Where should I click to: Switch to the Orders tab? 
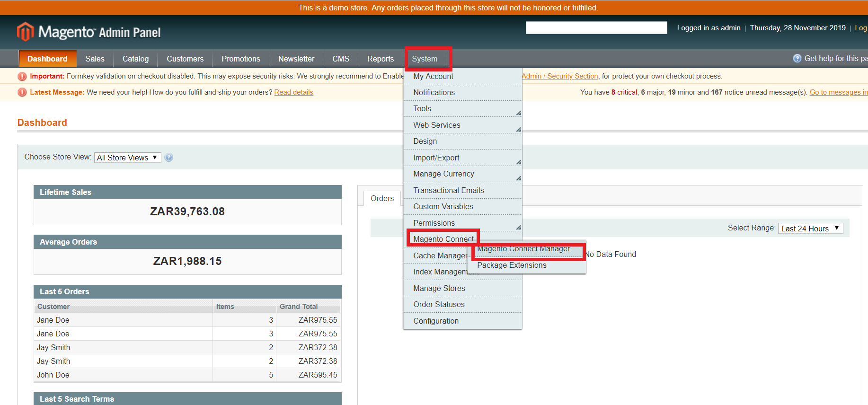coord(382,198)
